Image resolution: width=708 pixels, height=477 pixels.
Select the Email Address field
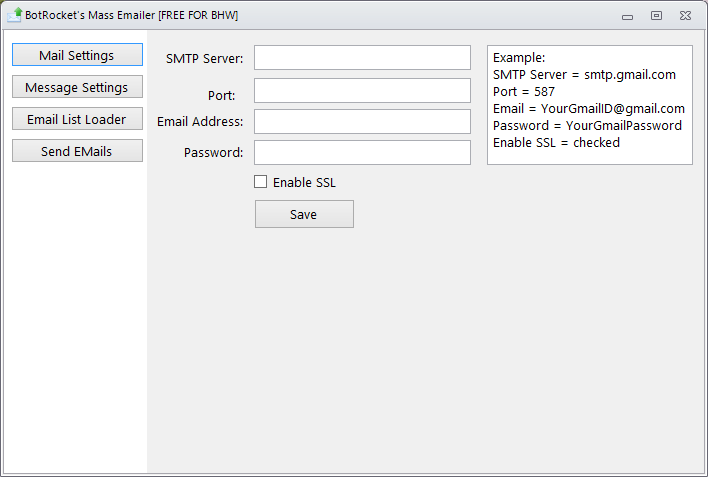pos(362,122)
